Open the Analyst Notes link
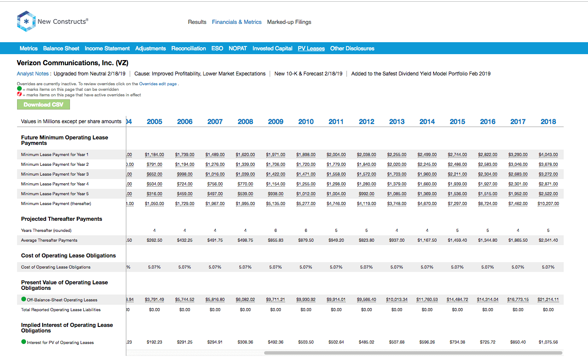The width and height of the screenshot is (588, 364). [32, 74]
